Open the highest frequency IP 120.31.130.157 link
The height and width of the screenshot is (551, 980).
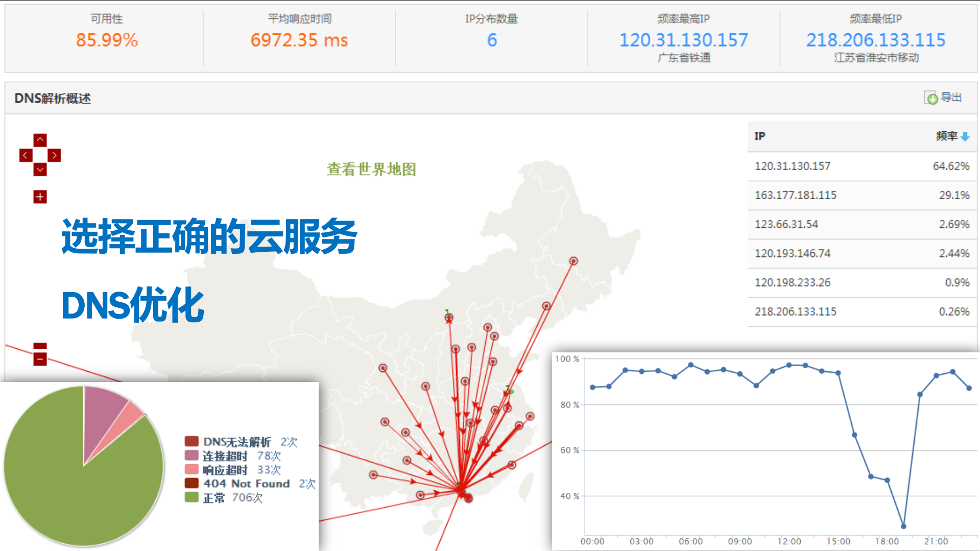683,40
